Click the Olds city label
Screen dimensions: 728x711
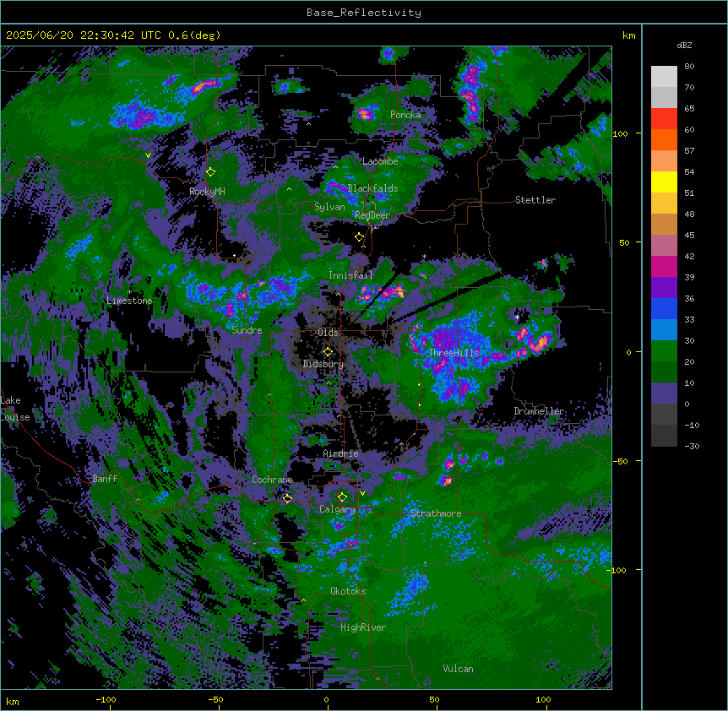pos(328,333)
